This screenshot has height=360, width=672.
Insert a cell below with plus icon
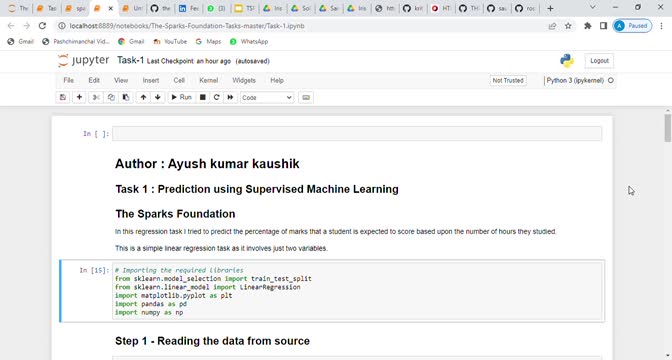pyautogui.click(x=79, y=97)
